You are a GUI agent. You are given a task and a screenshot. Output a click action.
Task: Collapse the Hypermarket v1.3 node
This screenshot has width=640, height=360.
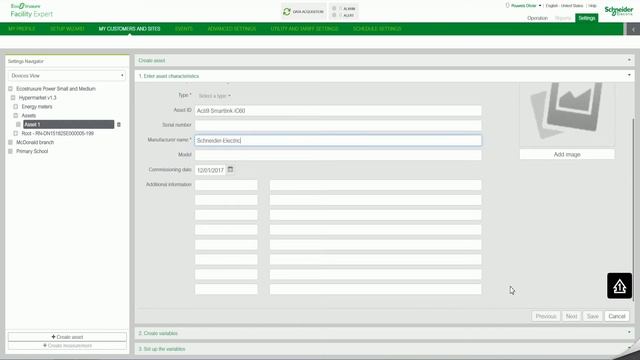(13, 98)
